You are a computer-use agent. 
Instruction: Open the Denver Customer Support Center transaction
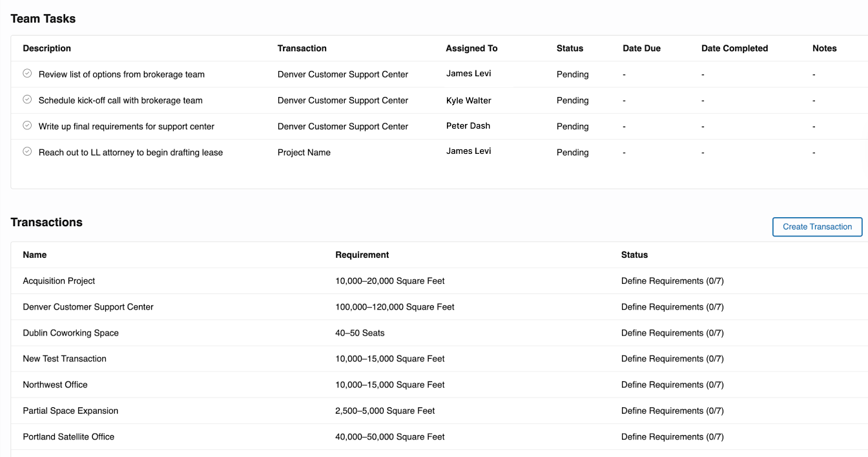88,307
